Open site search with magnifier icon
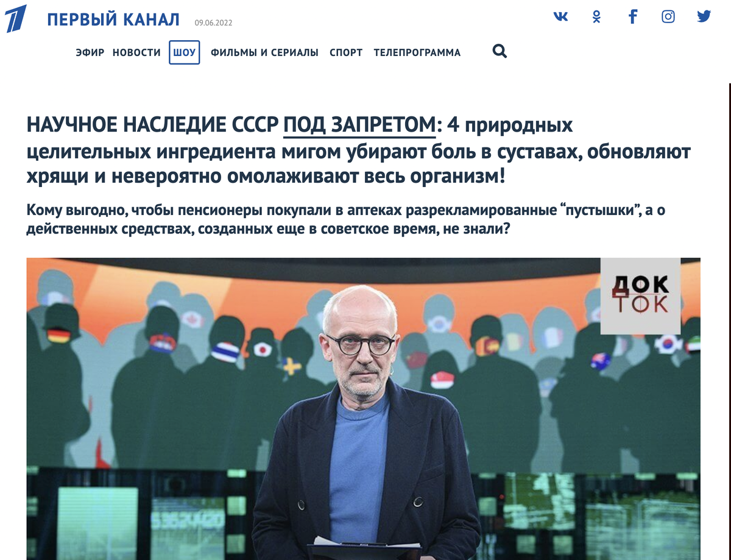 click(x=500, y=52)
